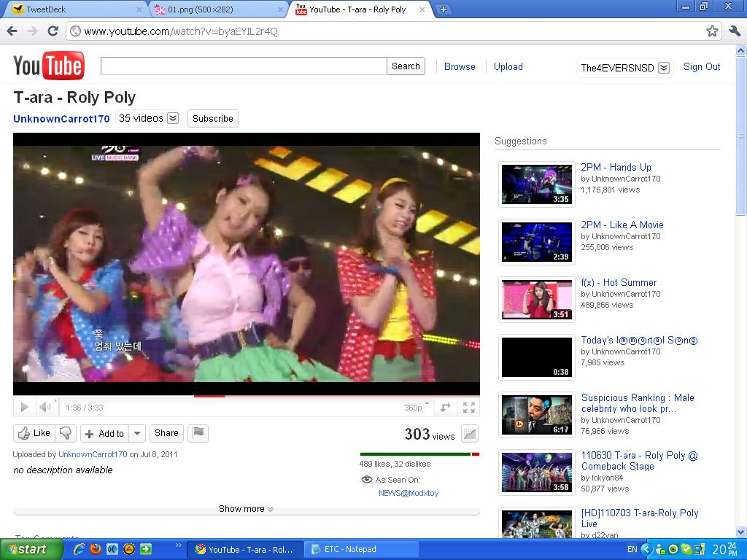747x560 pixels.
Task: Click the address bar URL
Action: tap(181, 31)
